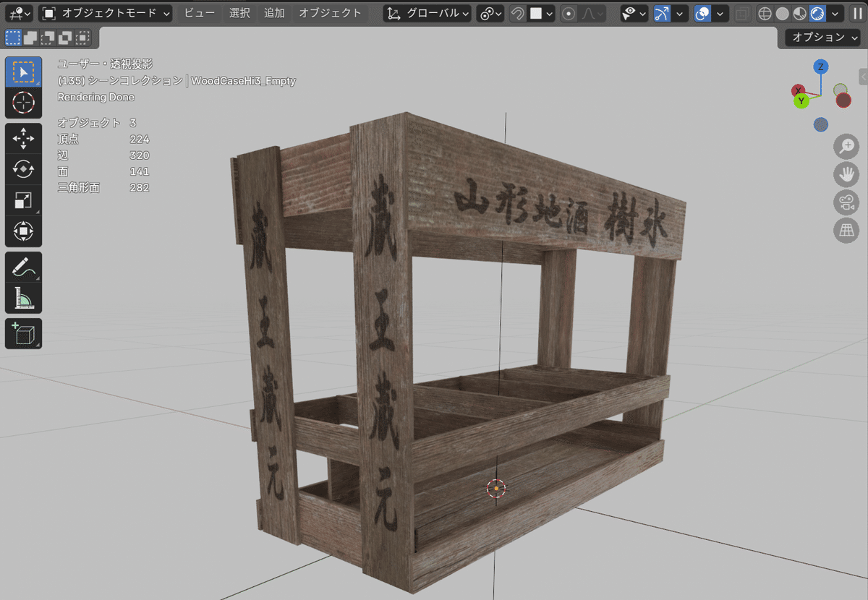Expand the sidebar arrow at right edge
The image size is (868, 600).
tap(863, 76)
